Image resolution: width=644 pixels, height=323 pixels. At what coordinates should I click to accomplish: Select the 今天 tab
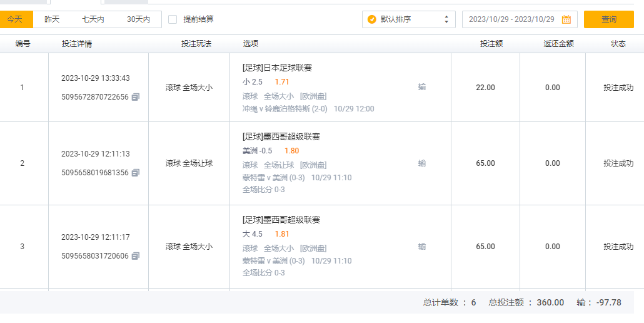pos(16,19)
